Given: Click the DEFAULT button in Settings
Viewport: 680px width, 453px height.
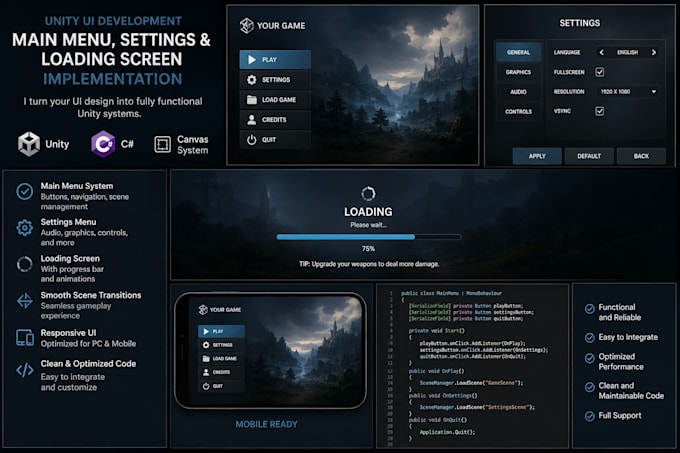Looking at the screenshot, I should pyautogui.click(x=589, y=156).
